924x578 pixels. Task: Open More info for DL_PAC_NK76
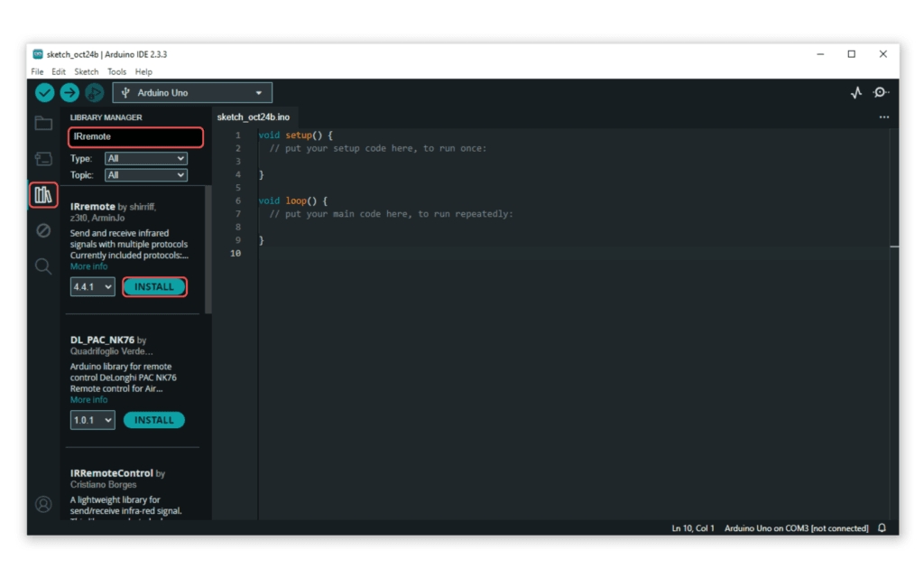tap(89, 400)
